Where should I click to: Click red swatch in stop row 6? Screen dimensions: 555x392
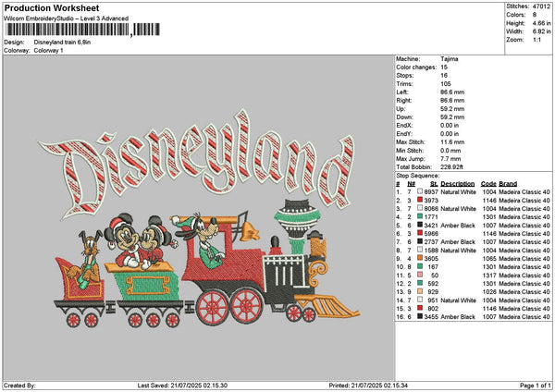click(420, 233)
